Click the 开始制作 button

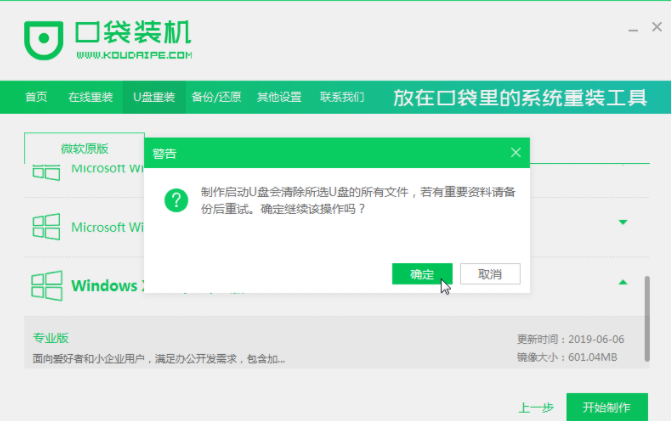point(607,407)
